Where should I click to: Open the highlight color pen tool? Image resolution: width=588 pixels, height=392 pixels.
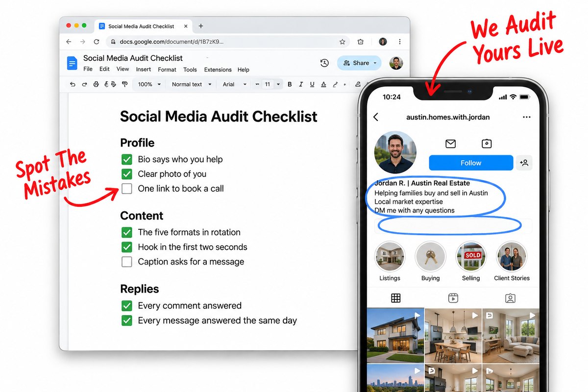pos(336,84)
